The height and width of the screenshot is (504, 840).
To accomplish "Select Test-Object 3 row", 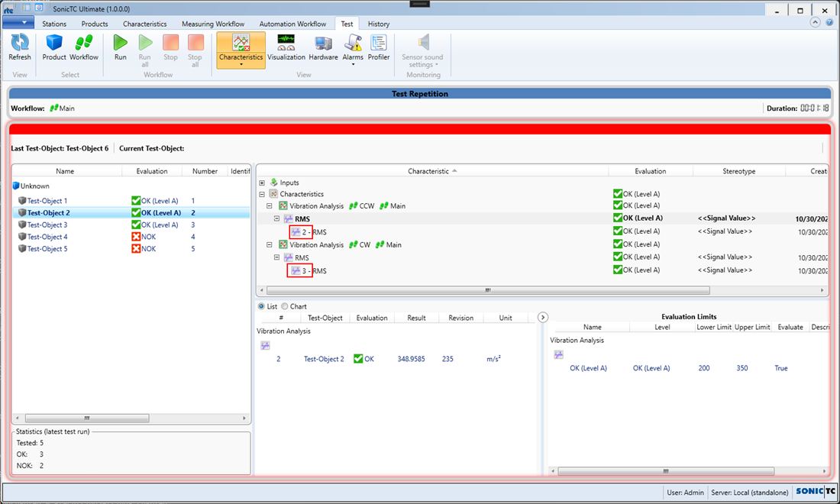I will point(131,225).
